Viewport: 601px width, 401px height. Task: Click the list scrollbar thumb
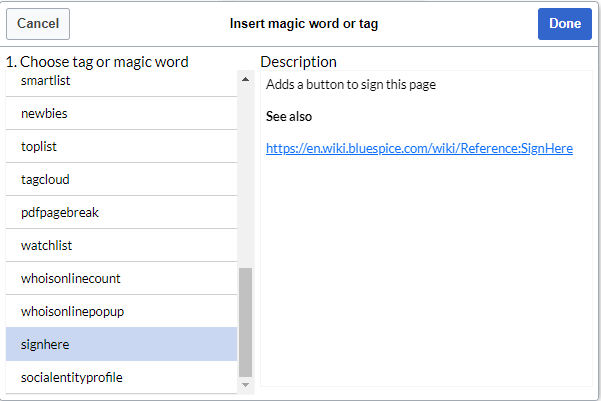pos(246,322)
